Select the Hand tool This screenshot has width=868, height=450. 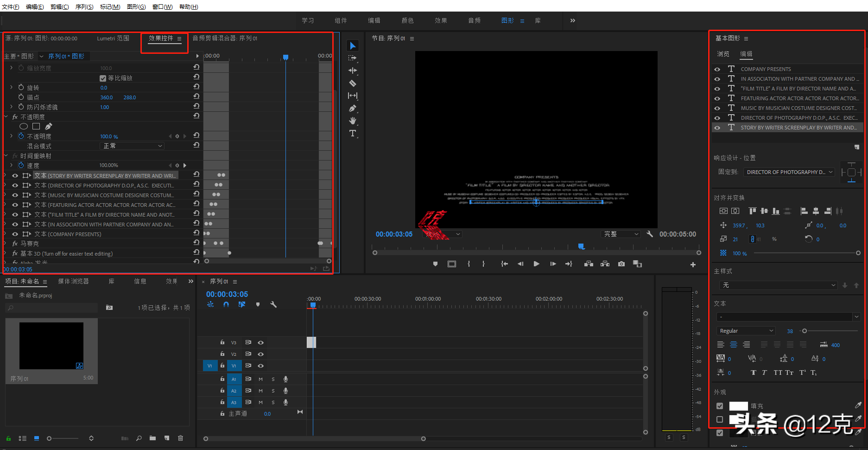coord(353,121)
